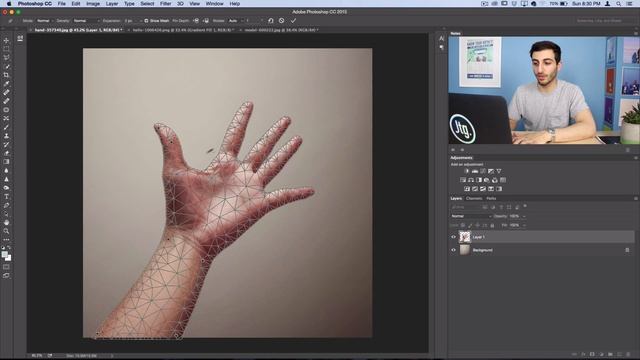The height and width of the screenshot is (360, 640).
Task: Open the Layers panel options menu
Action: pyautogui.click(x=636, y=198)
